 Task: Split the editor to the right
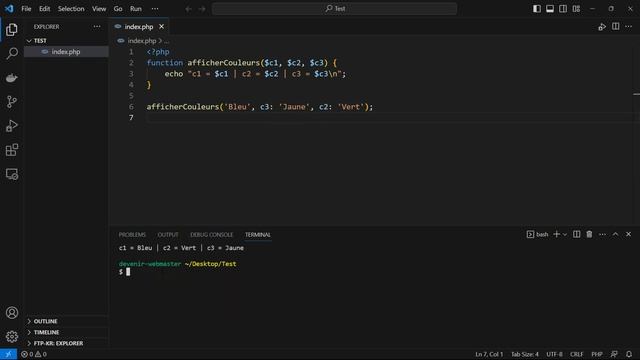(616, 27)
